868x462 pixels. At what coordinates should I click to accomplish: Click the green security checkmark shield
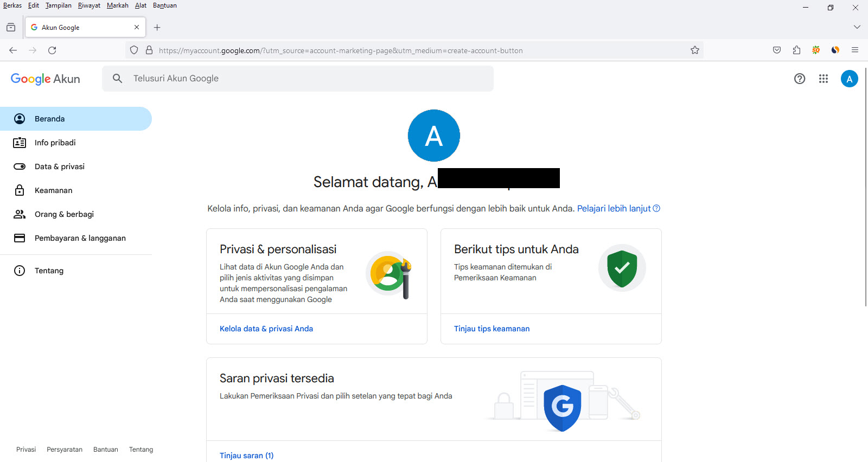[622, 267]
